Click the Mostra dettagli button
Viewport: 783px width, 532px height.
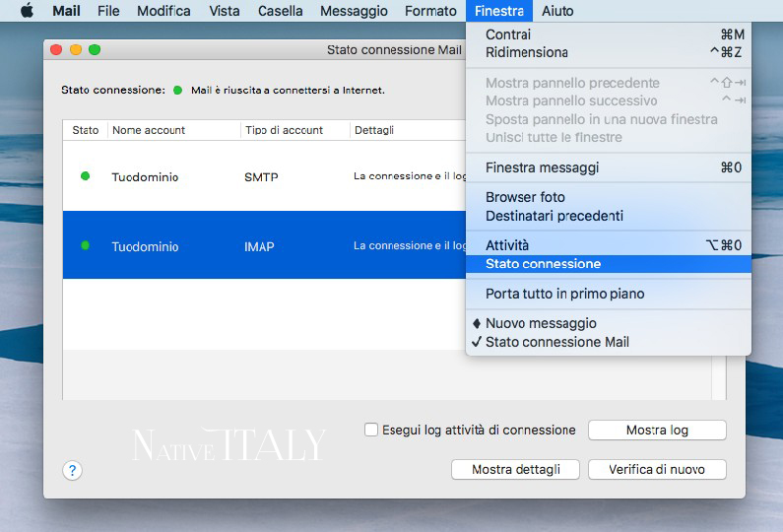pyautogui.click(x=516, y=470)
